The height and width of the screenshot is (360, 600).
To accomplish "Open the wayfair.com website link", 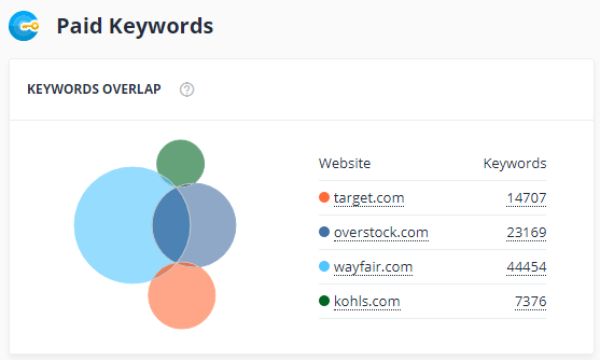I will tap(373, 267).
